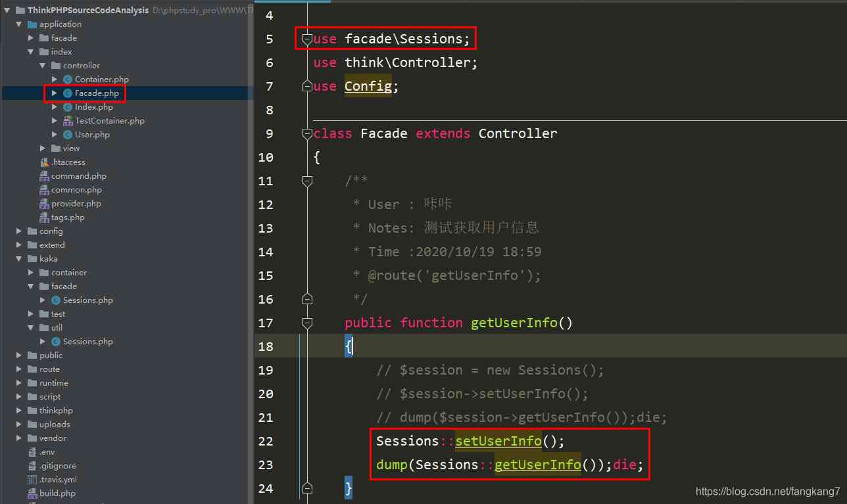847x504 pixels.
Task: Expand the view folder arrow
Action: (x=43, y=149)
